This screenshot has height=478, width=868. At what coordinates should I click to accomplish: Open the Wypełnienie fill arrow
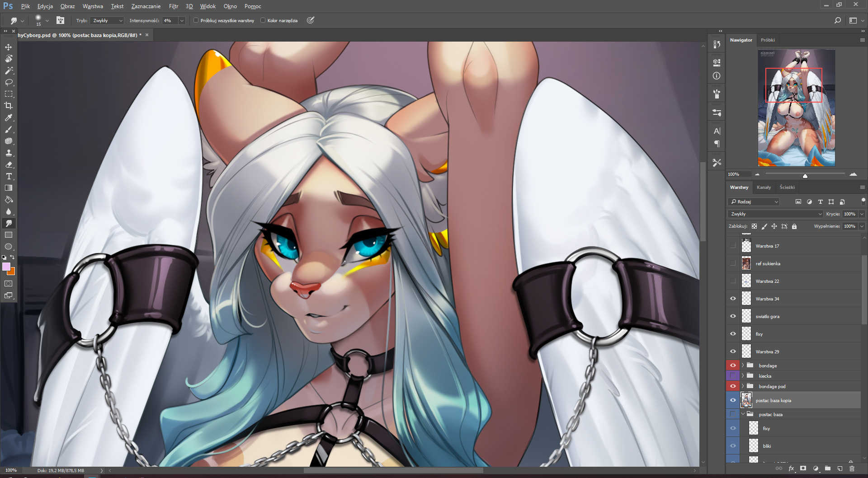pyautogui.click(x=862, y=226)
